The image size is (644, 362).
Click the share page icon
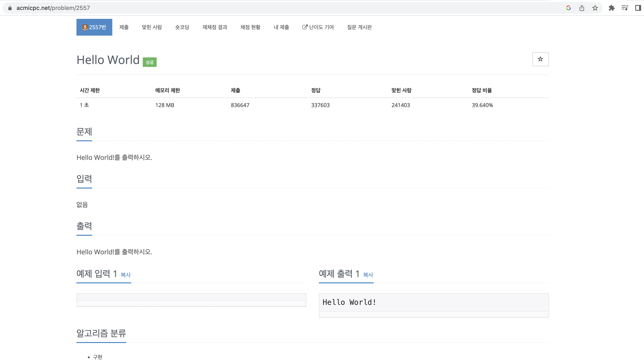click(x=582, y=8)
